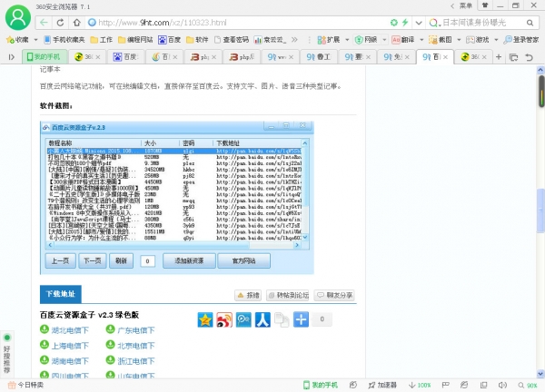The width and height of the screenshot is (545, 392).
Task: Click the green extension icon in address bar
Action: (394, 23)
